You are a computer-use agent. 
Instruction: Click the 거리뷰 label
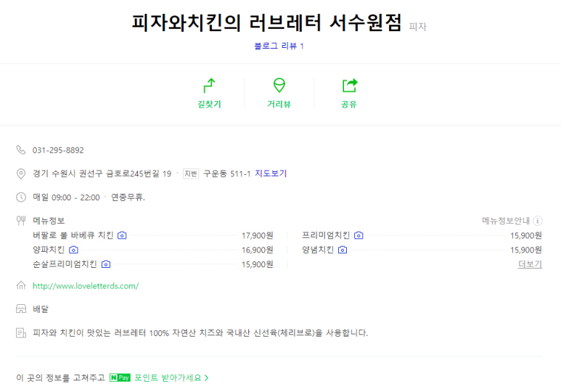279,105
